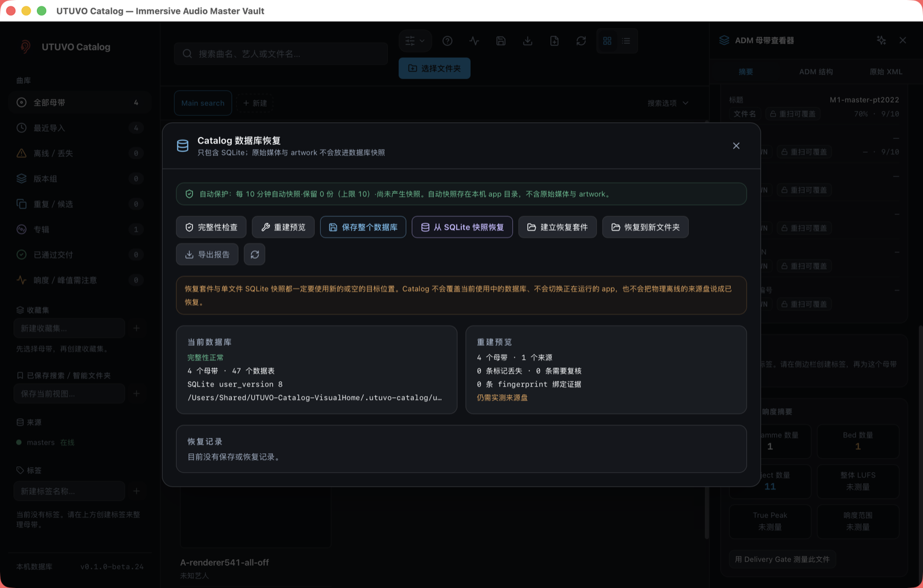923x588 pixels.
Task: Click the loudness waveform toolbar icon
Action: pyautogui.click(x=474, y=41)
